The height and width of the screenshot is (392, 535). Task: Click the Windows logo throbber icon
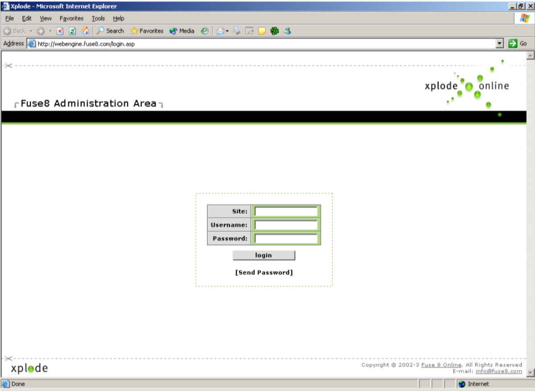[x=524, y=18]
